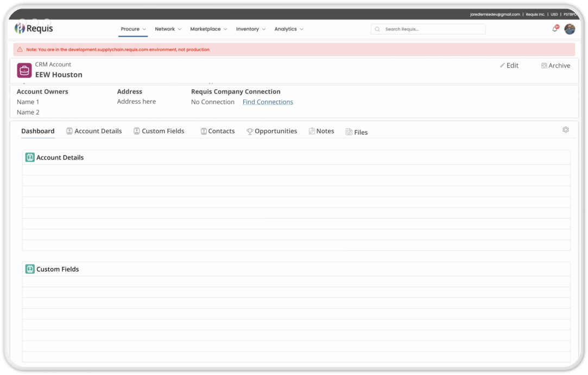This screenshot has width=588, height=375.
Task: Switch to the Account Details tab
Action: pos(94,131)
